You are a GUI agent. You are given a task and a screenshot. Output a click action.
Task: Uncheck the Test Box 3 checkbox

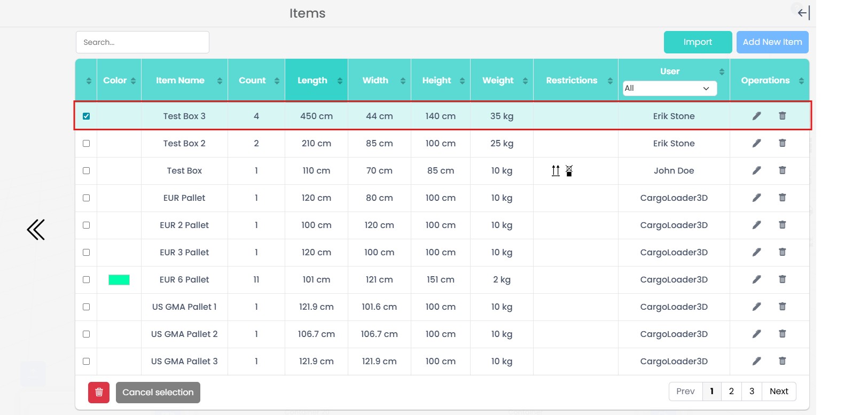[x=86, y=116]
